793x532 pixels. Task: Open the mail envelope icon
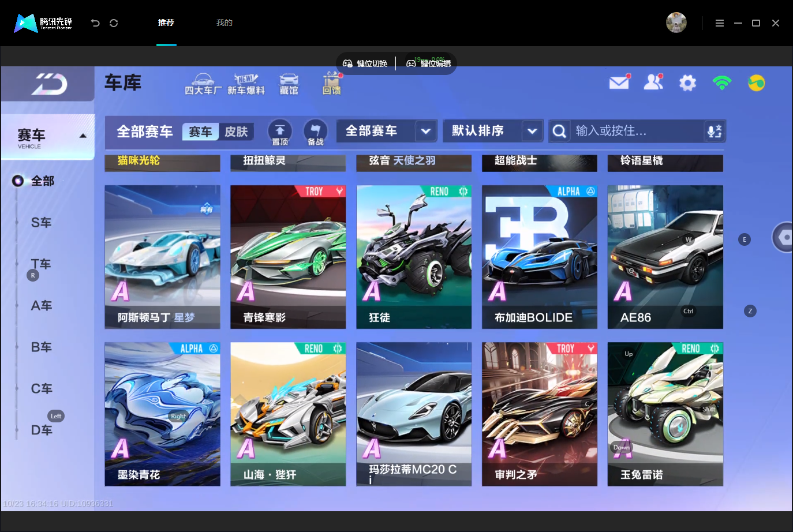[x=619, y=83]
